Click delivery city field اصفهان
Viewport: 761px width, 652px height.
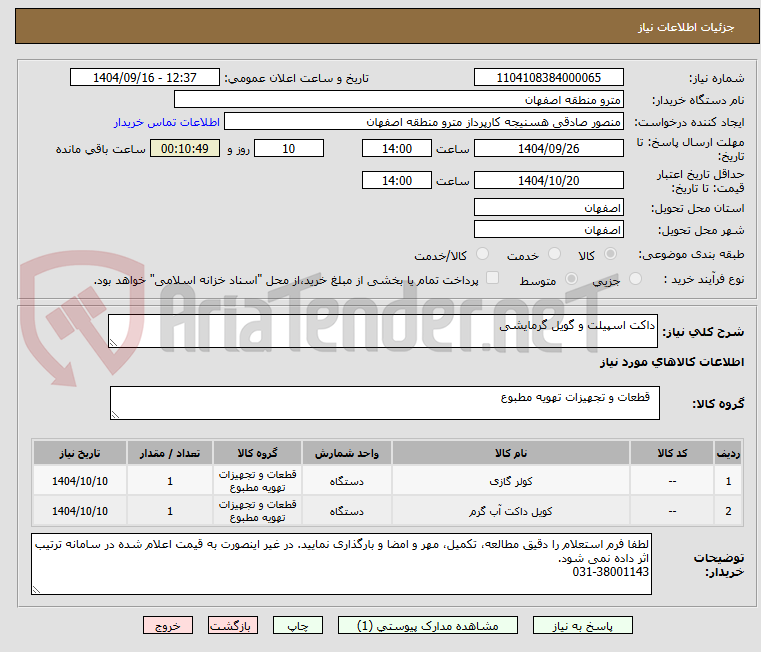point(548,230)
